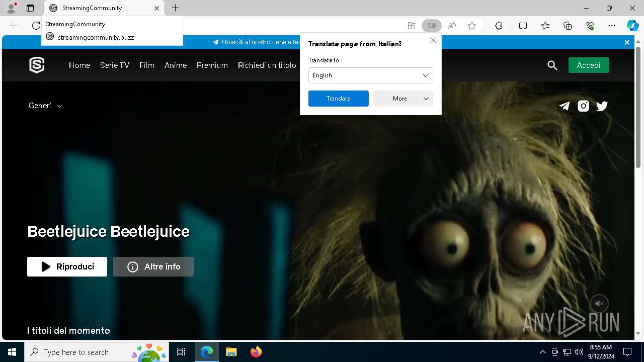Open the Instagram social icon
This screenshot has height=362, width=644.
click(x=583, y=106)
